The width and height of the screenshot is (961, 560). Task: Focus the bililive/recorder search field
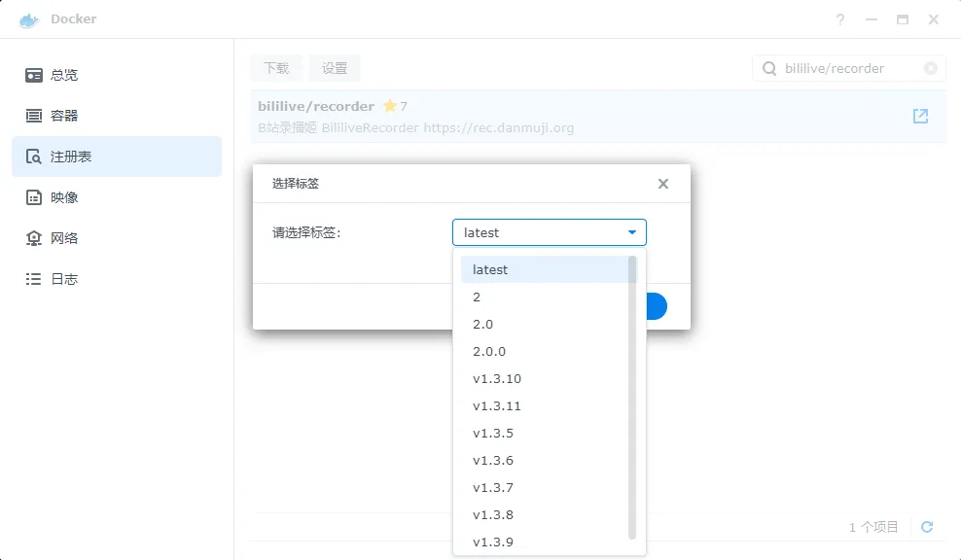(x=849, y=68)
